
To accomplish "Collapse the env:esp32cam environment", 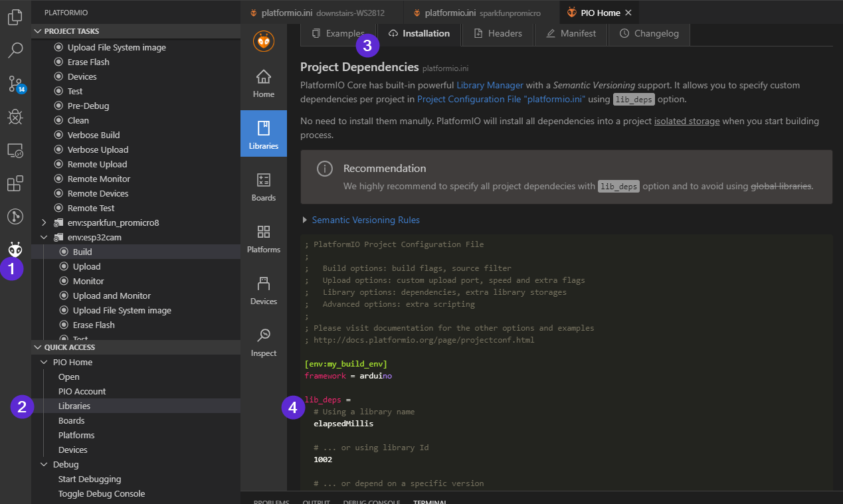I will (44, 237).
